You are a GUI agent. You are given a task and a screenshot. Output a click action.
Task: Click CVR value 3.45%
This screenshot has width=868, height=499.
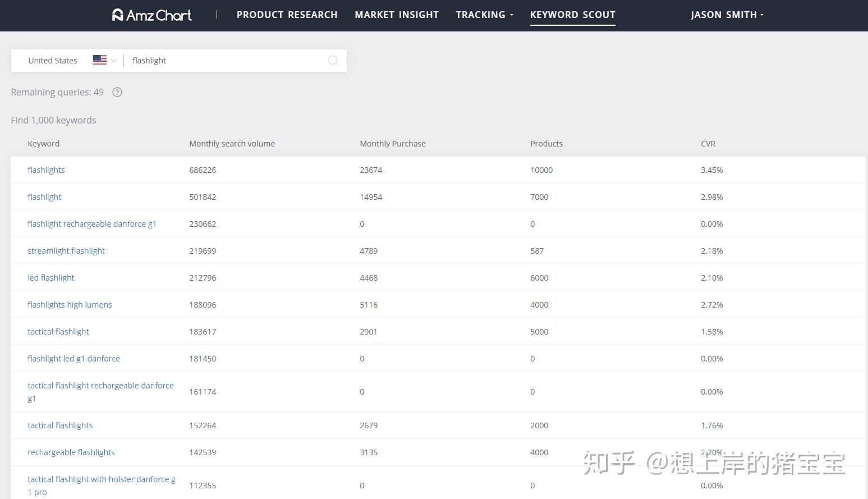pyautogui.click(x=712, y=170)
